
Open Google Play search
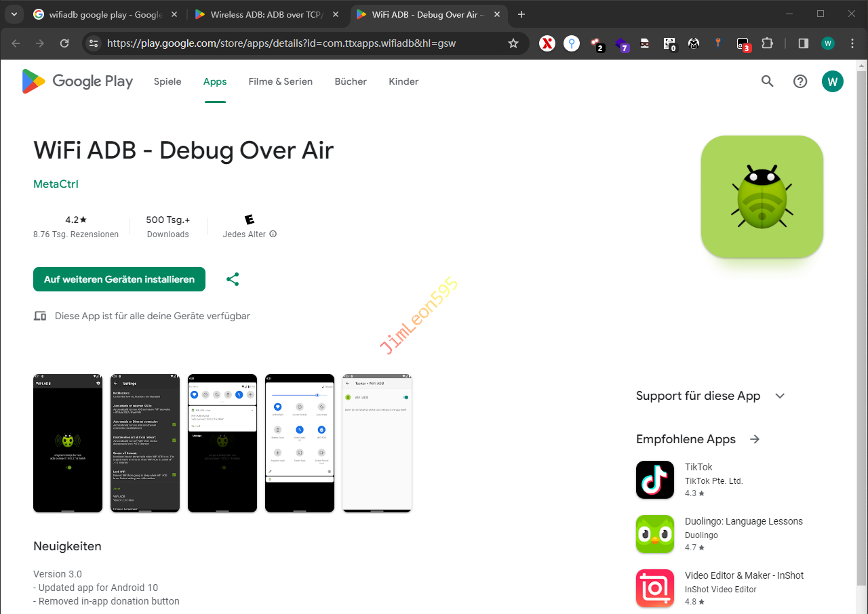pyautogui.click(x=767, y=81)
